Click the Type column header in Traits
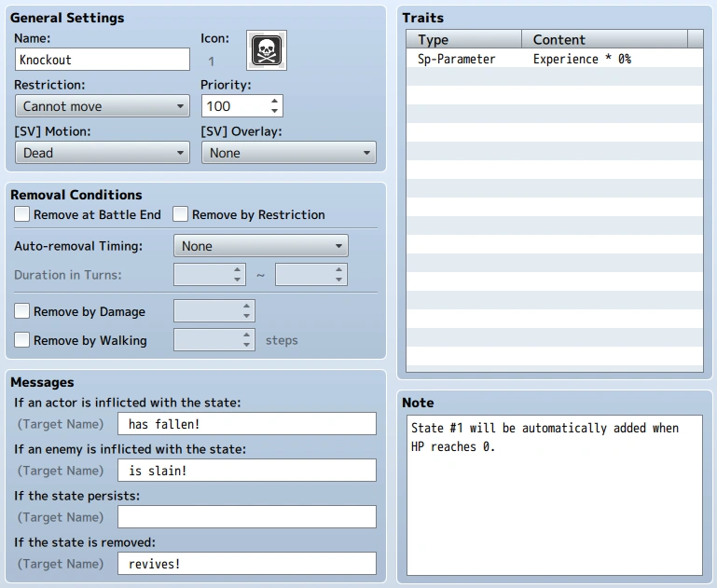This screenshot has height=588, width=717. [463, 39]
